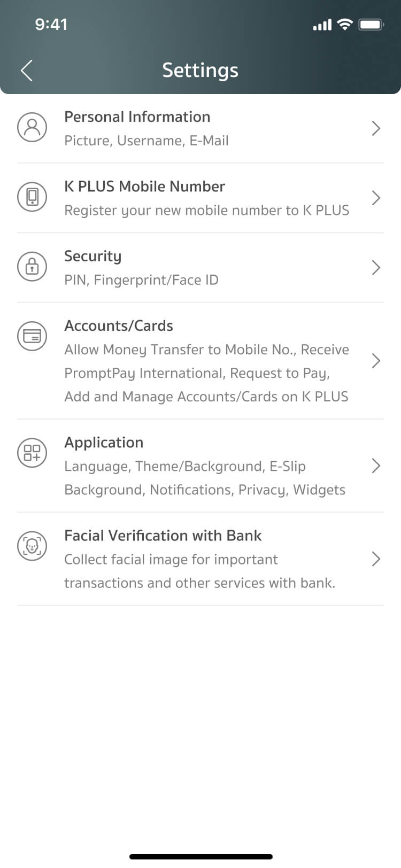Click the Accounts/Cards card icon

(x=32, y=336)
